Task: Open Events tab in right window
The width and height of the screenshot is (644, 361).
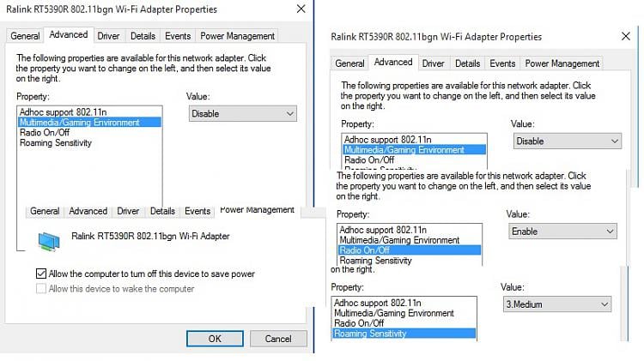Action: pos(502,63)
